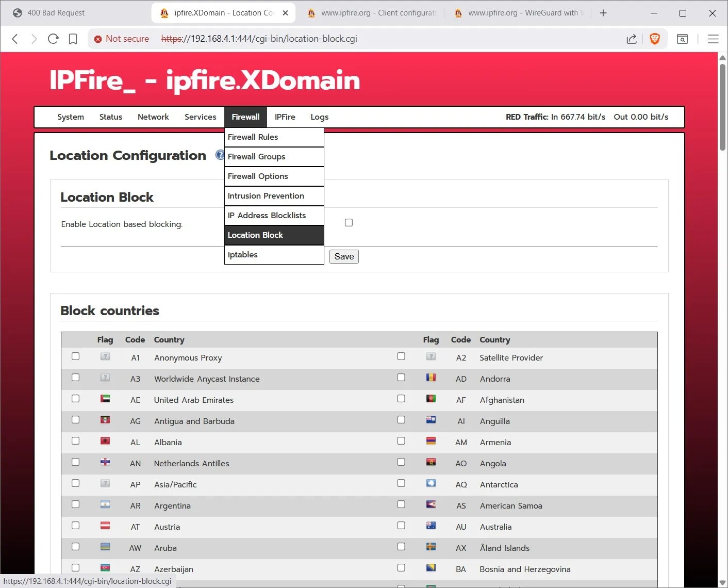Expand the Network menu
Viewport: 728px width, 588px height.
pos(153,117)
